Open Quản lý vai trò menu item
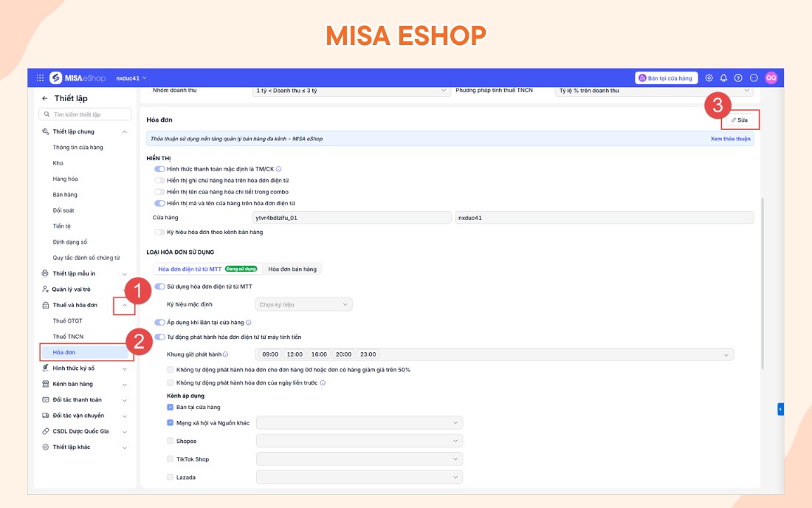This screenshot has width=812, height=508. coord(71,289)
